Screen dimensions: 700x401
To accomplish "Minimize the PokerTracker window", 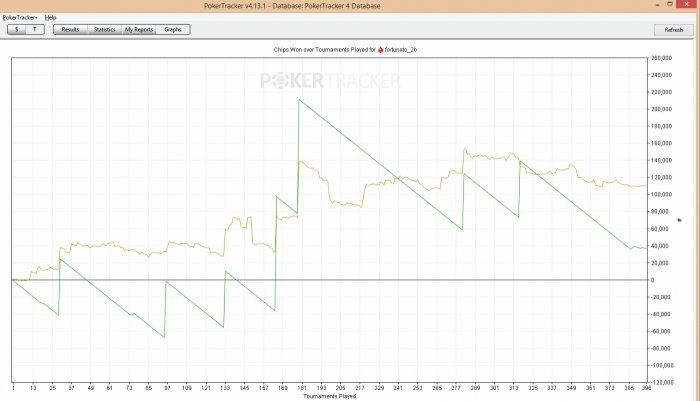I will [658, 5].
